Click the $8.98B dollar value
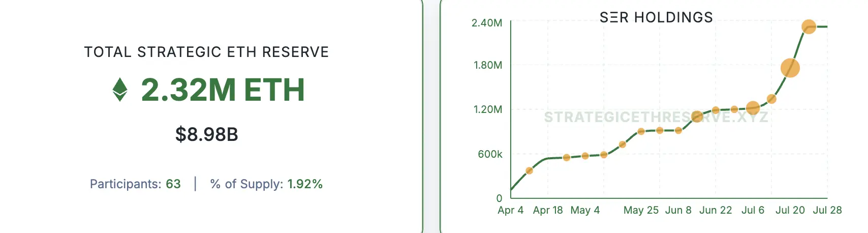This screenshot has height=233, width=868. (x=207, y=134)
